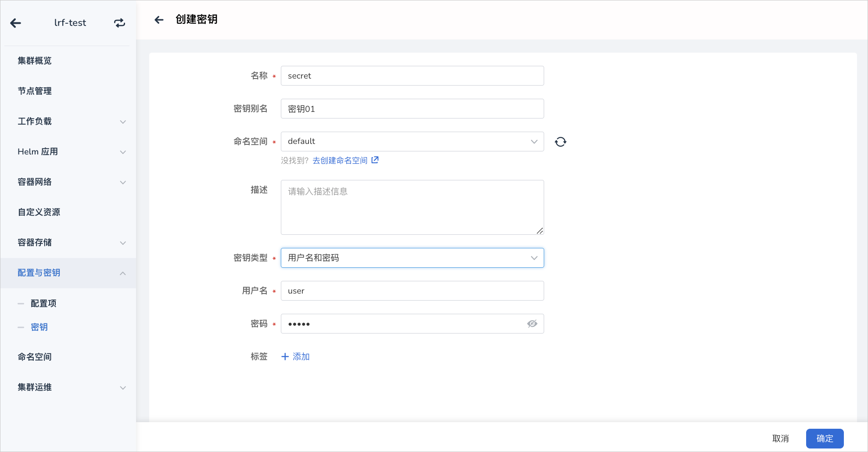This screenshot has width=868, height=452.
Task: Click the 描述 textarea resize handle
Action: coord(540,231)
